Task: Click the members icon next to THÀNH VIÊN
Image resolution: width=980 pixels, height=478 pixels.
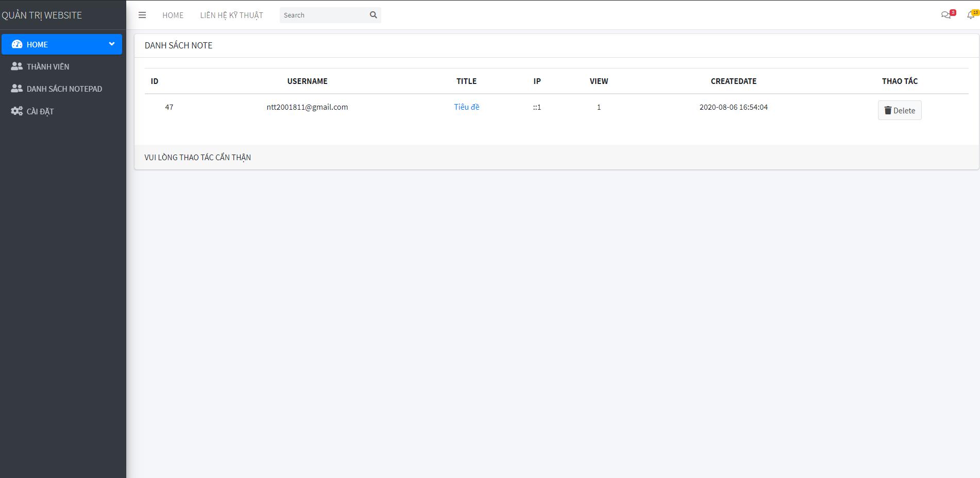Action: click(16, 66)
